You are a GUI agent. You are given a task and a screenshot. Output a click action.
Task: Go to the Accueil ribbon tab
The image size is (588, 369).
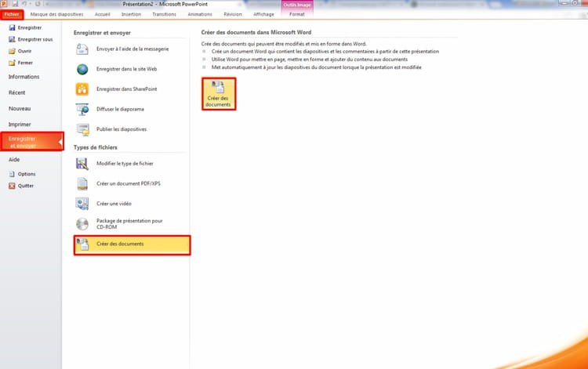point(103,14)
